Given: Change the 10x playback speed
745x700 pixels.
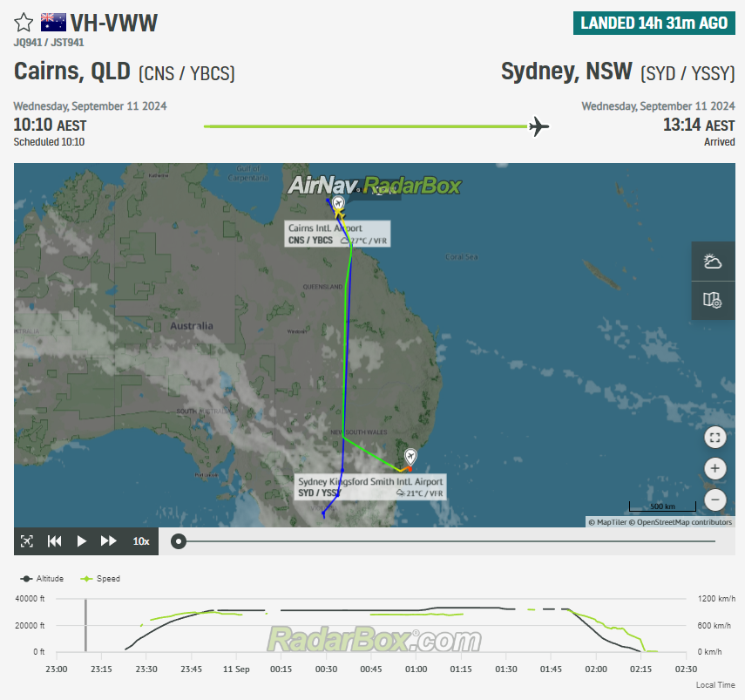Looking at the screenshot, I should click(x=141, y=541).
